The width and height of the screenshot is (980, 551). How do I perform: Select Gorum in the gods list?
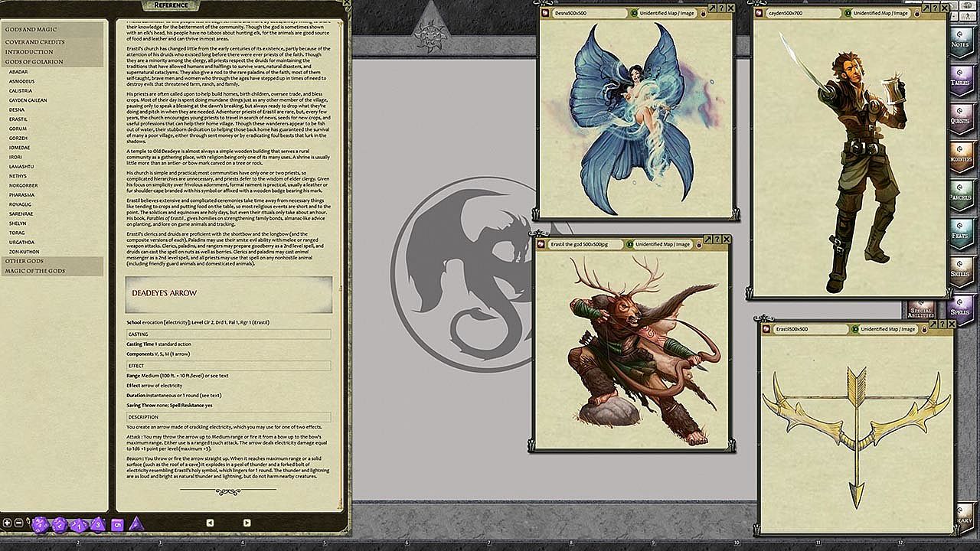point(18,129)
